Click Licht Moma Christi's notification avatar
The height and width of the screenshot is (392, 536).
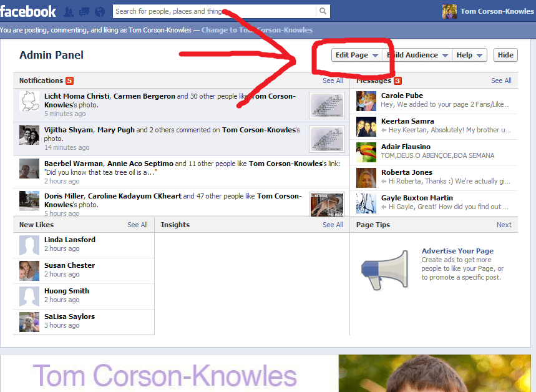tap(29, 101)
